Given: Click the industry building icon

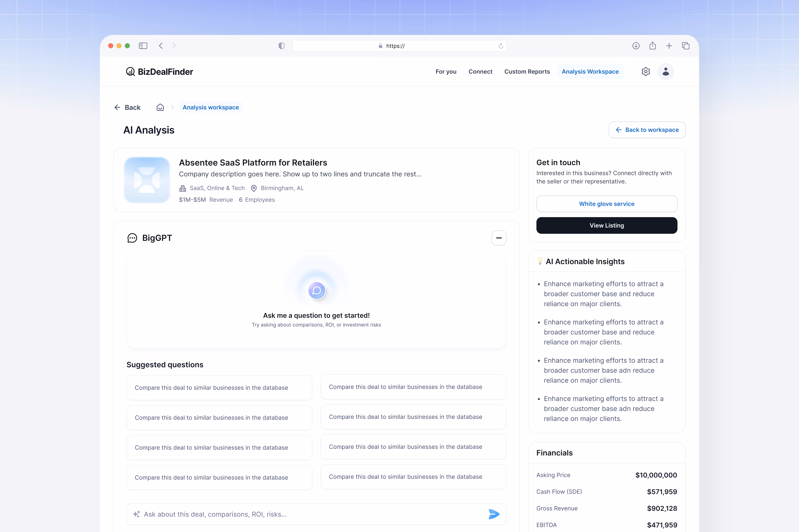Looking at the screenshot, I should pos(183,188).
